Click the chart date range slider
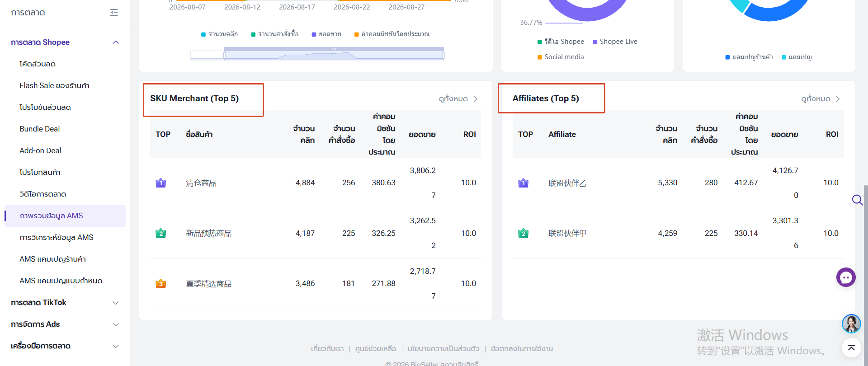 [317, 54]
